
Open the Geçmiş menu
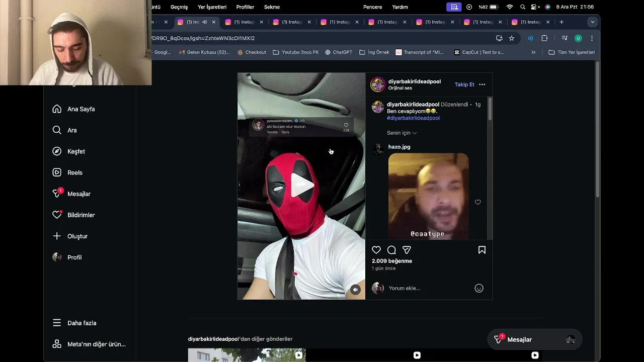click(179, 7)
